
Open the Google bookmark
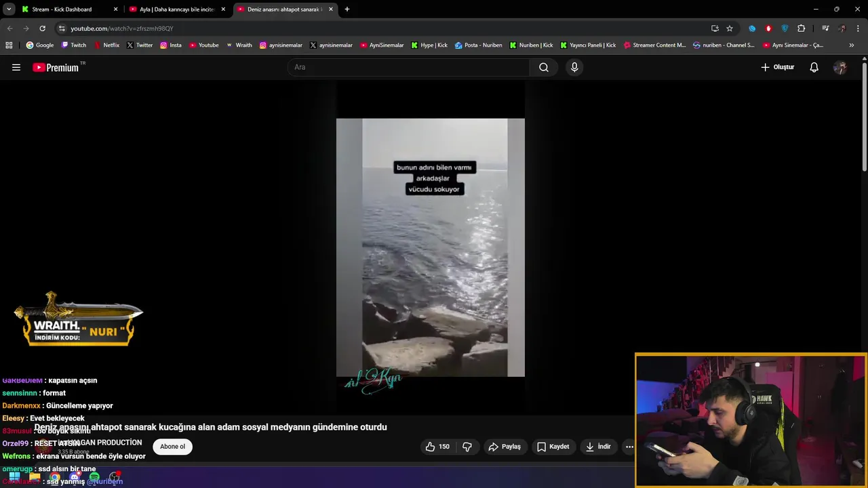(40, 45)
